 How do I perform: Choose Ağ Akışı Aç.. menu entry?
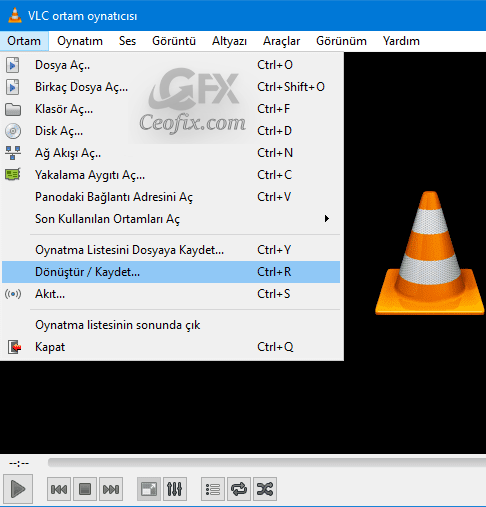(x=171, y=153)
